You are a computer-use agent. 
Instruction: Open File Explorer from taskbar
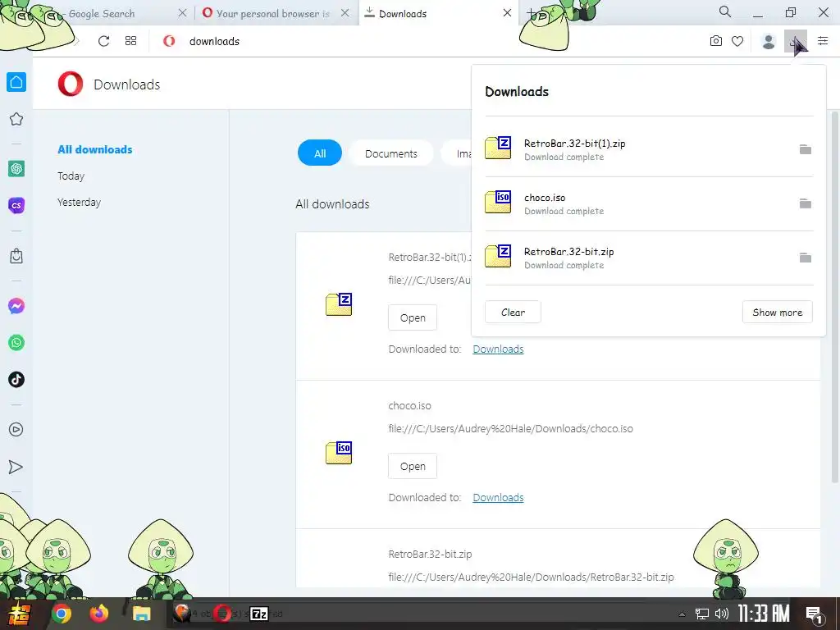[141, 614]
